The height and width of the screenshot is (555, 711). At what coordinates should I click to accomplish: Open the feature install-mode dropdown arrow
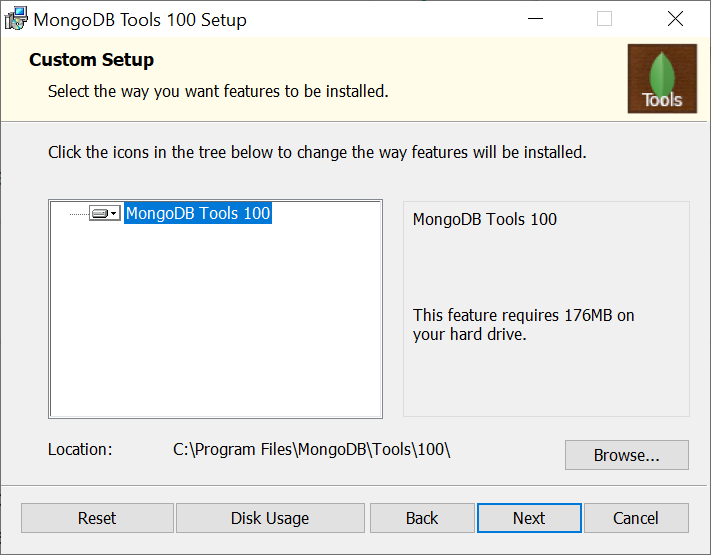point(114,213)
